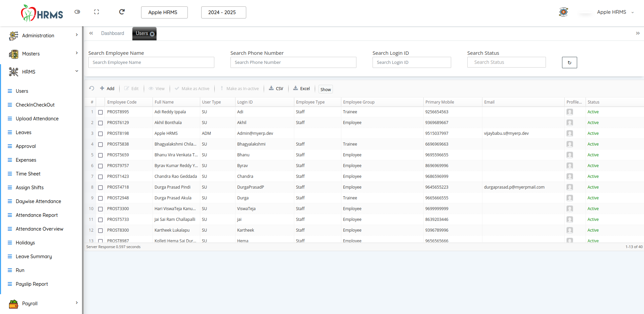Click tabs forward double-chevron icon

click(638, 33)
